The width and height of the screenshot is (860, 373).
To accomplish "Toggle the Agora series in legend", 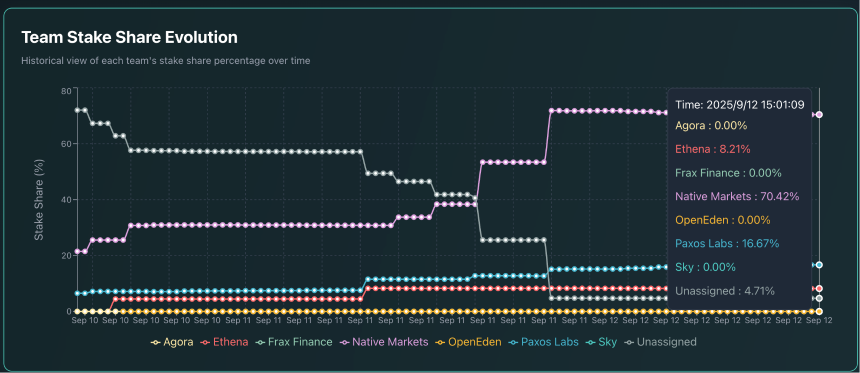I will pos(172,342).
